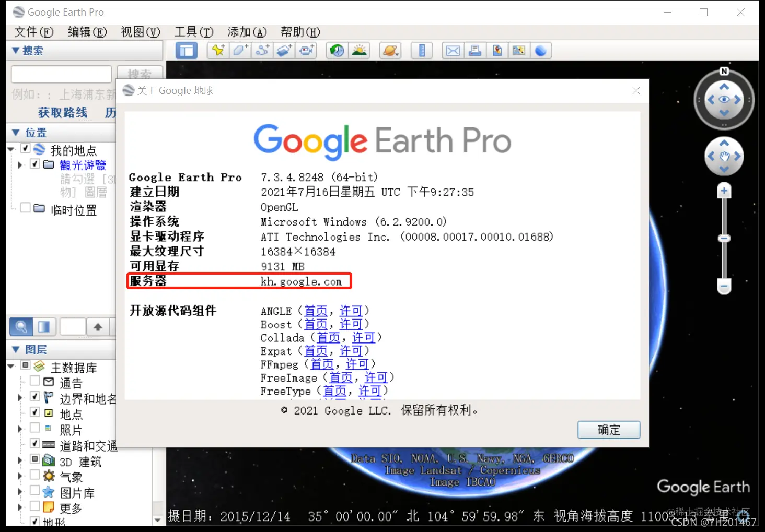
Task: Enable the 照片 layer checkbox
Action: tap(35, 428)
